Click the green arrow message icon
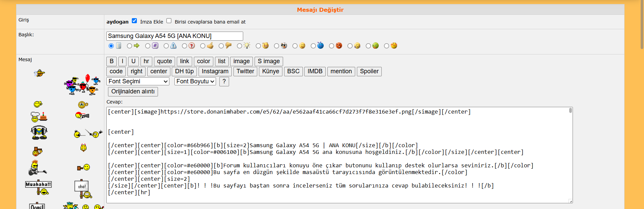644x209 pixels. (137, 45)
